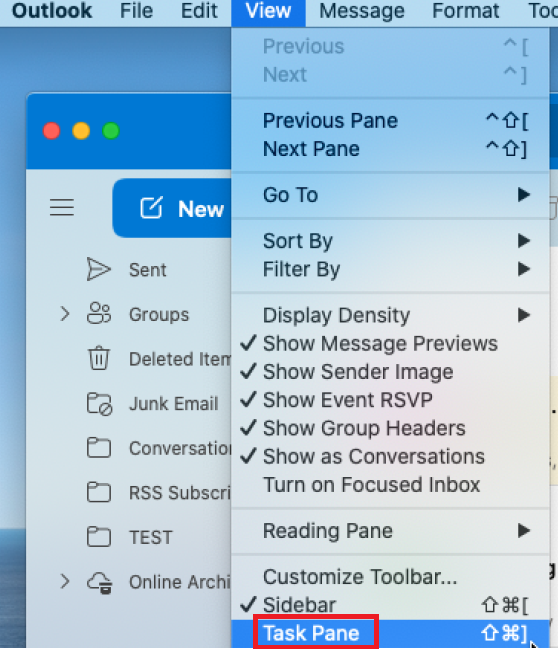Expand the Go To submenu
Viewport: 558px width, 649px height.
pos(390,195)
